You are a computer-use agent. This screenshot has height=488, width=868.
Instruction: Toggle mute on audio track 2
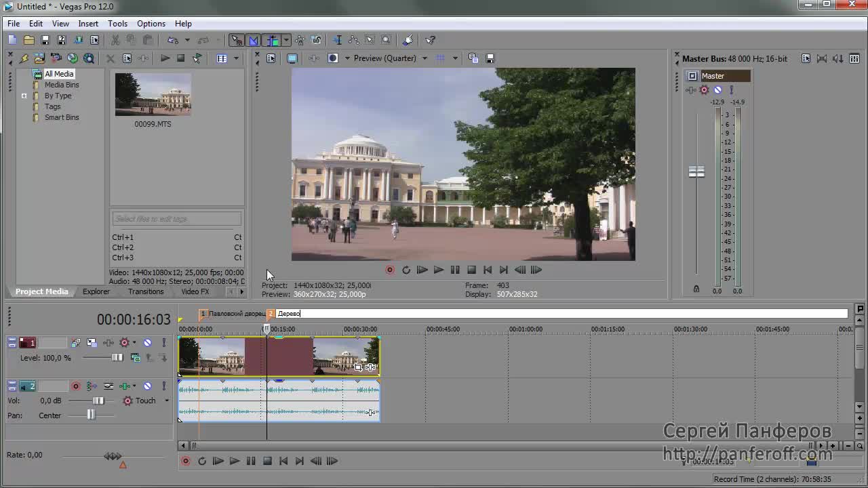pos(147,386)
